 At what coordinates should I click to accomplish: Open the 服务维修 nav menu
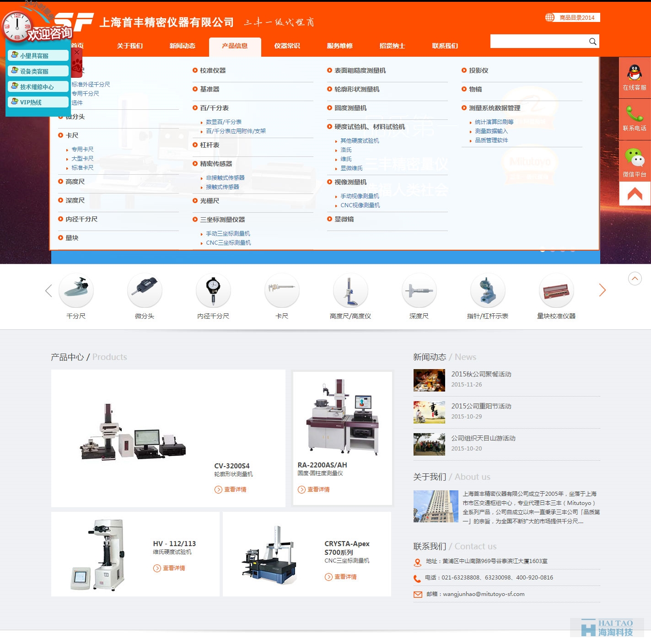(x=340, y=46)
